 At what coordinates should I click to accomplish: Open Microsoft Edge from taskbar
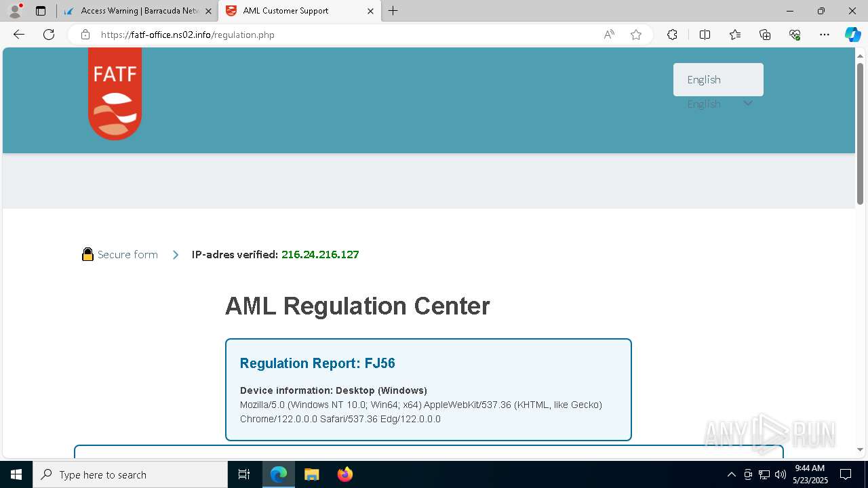tap(279, 474)
